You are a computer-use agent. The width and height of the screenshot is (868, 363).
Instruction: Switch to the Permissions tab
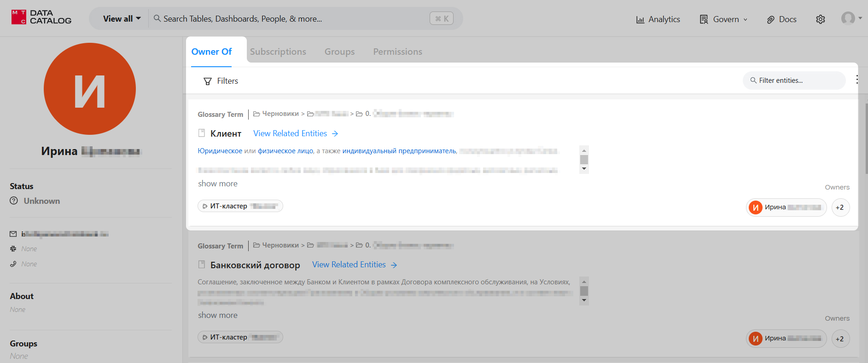click(x=397, y=52)
